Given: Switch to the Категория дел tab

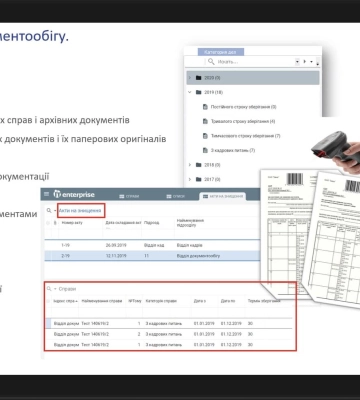Looking at the screenshot, I should point(221,52).
